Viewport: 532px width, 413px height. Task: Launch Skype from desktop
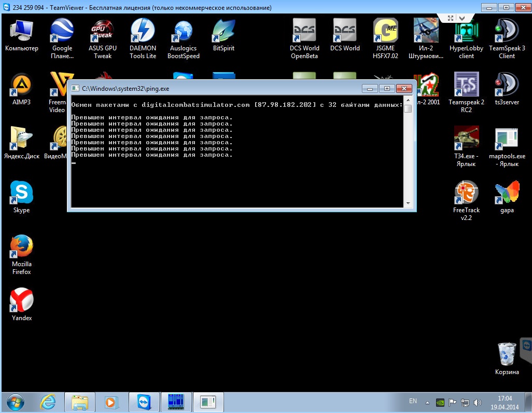(x=21, y=197)
